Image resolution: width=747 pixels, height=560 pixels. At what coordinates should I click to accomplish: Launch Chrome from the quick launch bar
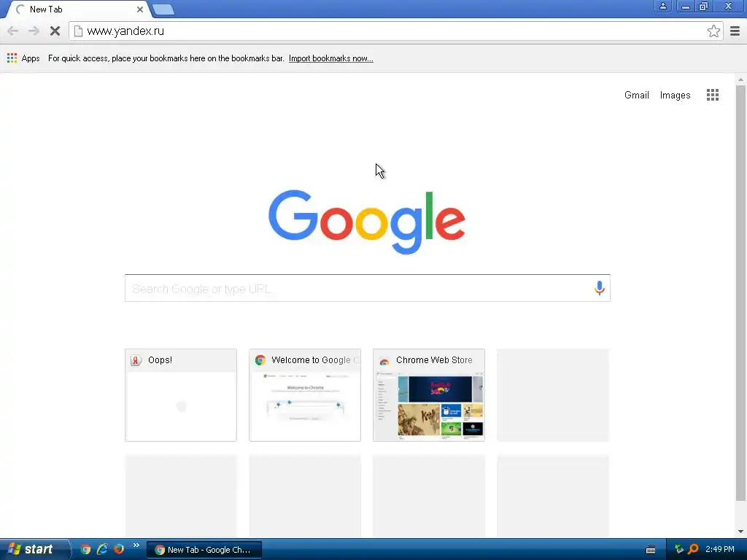[85, 549]
